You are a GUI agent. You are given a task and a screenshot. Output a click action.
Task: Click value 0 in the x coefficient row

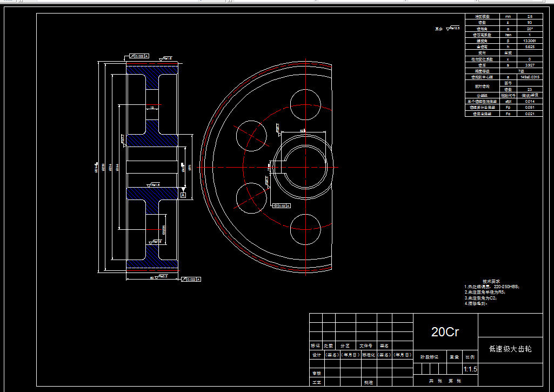530,59
